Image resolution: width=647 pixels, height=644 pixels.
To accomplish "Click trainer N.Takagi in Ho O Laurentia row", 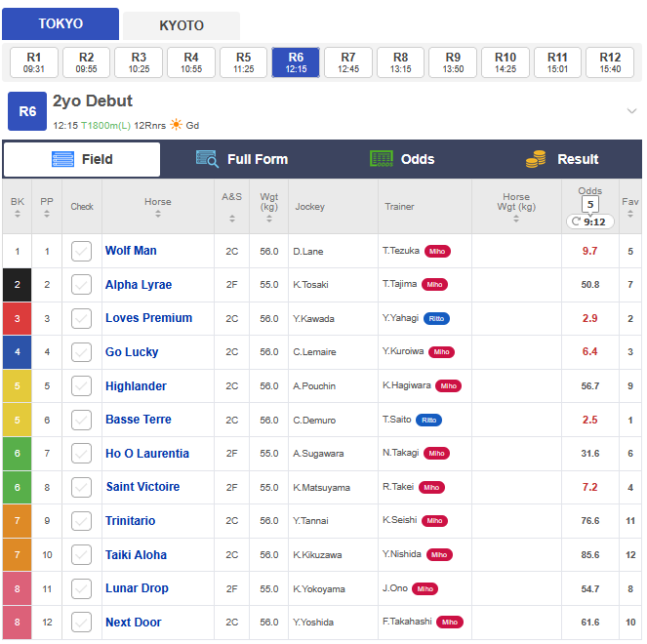I will pyautogui.click(x=400, y=453).
